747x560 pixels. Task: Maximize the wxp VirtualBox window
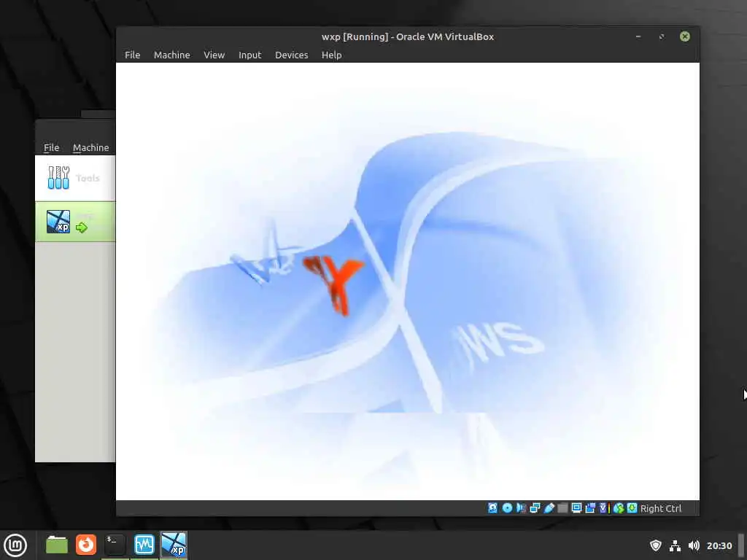click(662, 36)
